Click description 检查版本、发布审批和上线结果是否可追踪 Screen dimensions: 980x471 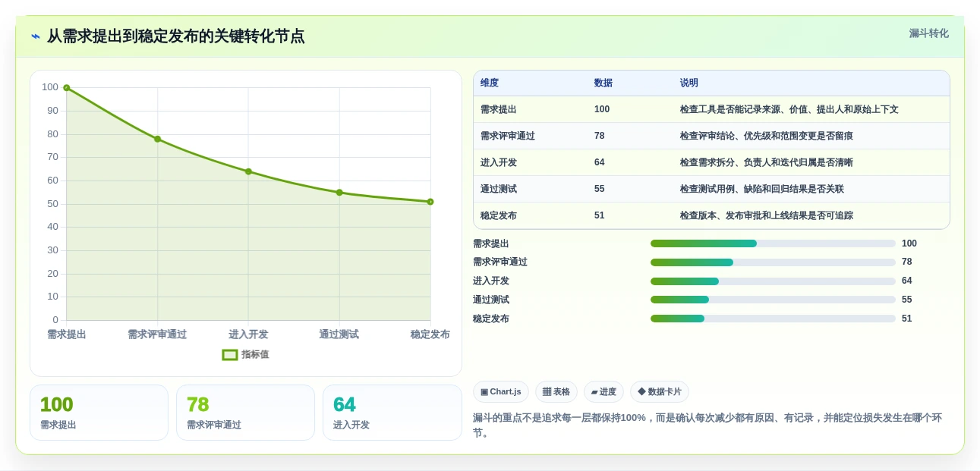coord(767,215)
